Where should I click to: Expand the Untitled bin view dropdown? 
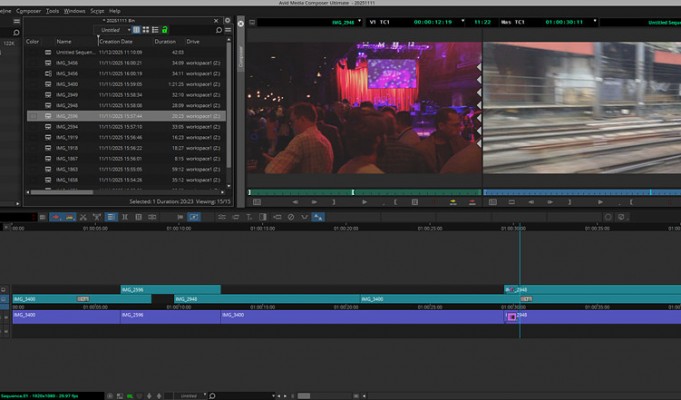click(x=114, y=30)
